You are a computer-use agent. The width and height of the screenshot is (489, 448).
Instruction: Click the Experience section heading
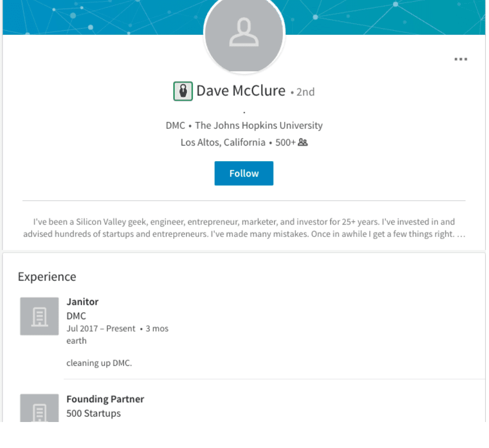(x=47, y=276)
